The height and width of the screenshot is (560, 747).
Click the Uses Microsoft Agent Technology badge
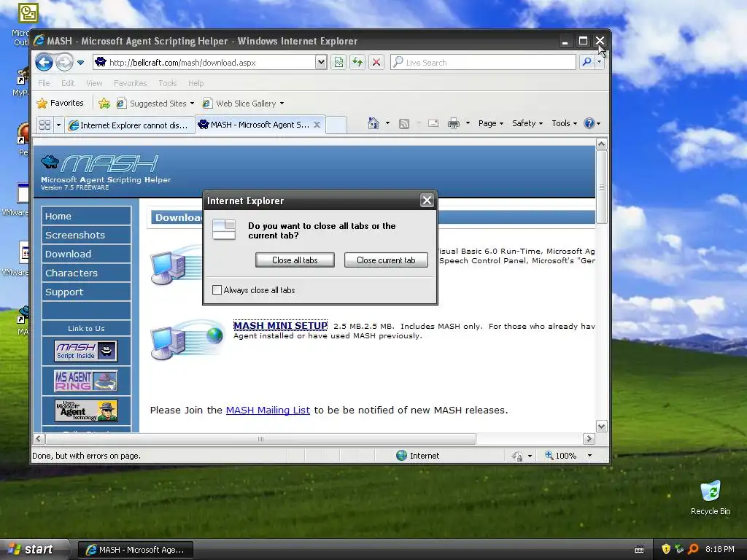[x=86, y=411]
